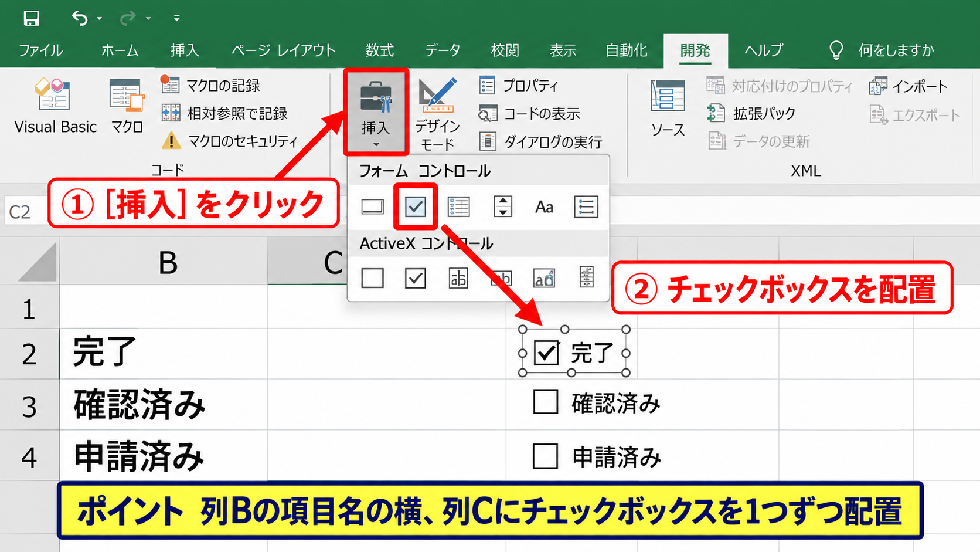980x552 pixels.
Task: Click the Select All corner triangle
Action: pyautogui.click(x=38, y=263)
